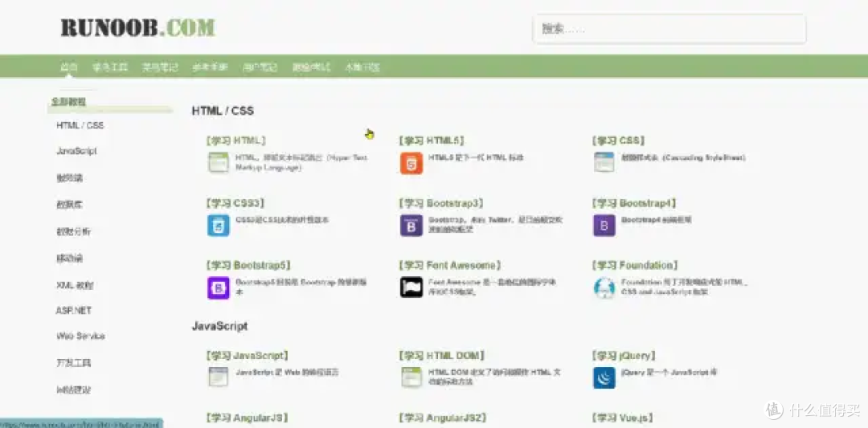Screen dimensions: 868x428
Task: Select 全部教程 in the sidebar
Action: pos(68,102)
